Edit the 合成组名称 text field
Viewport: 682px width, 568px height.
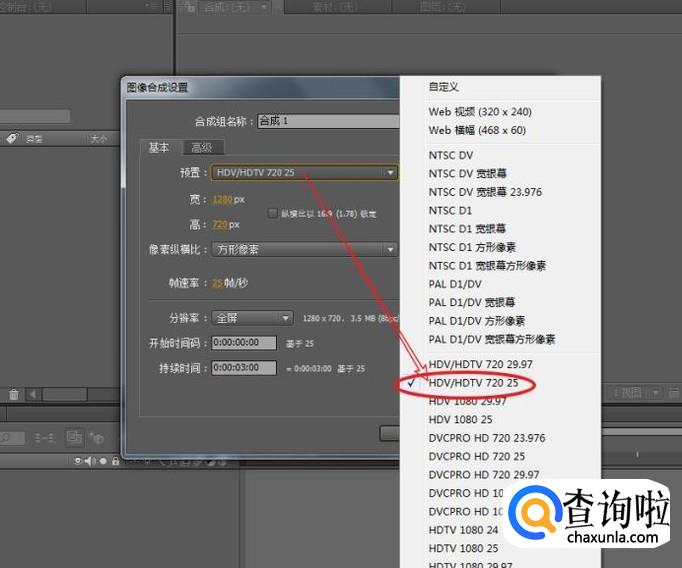(328, 121)
